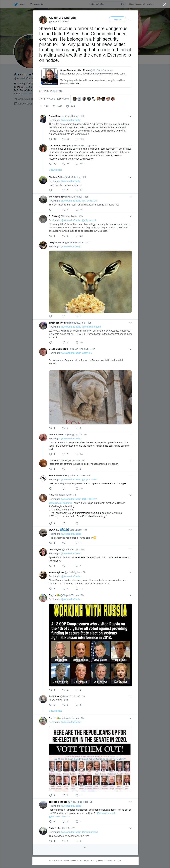Like Shelley Fuller's reply
Viewport: 170px width, 868px height.
pos(77,190)
